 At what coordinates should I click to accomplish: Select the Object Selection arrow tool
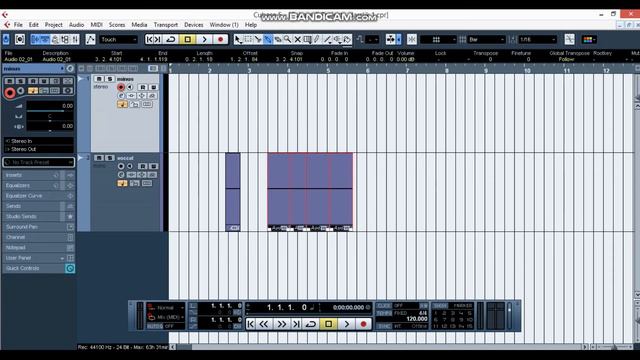[x=238, y=40]
